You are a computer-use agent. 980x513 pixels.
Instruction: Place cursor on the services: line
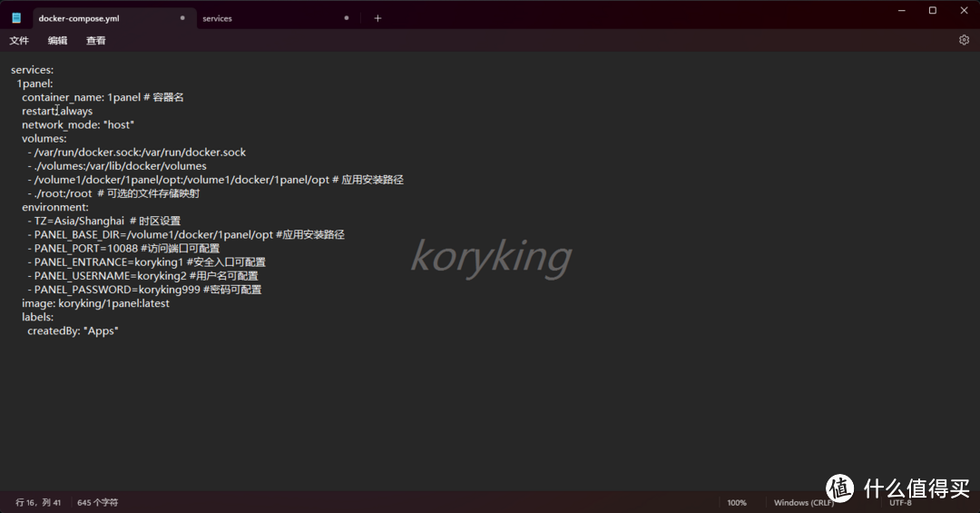click(32, 70)
